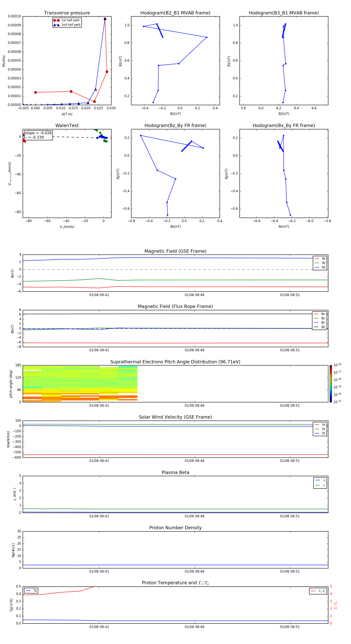The height and width of the screenshot is (644, 351).
Task: Click '01/06 08:51' tick under proton temperature plot
Action: click(290, 627)
